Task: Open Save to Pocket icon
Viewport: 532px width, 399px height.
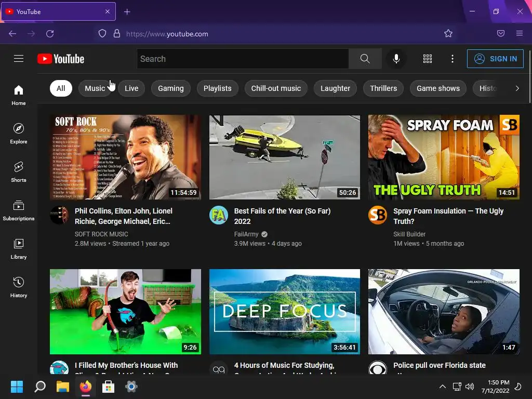Action: [x=501, y=33]
